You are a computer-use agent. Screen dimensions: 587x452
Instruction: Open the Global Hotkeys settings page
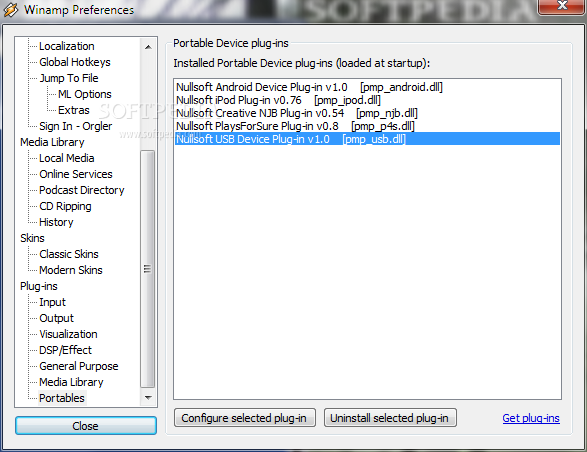click(x=74, y=62)
